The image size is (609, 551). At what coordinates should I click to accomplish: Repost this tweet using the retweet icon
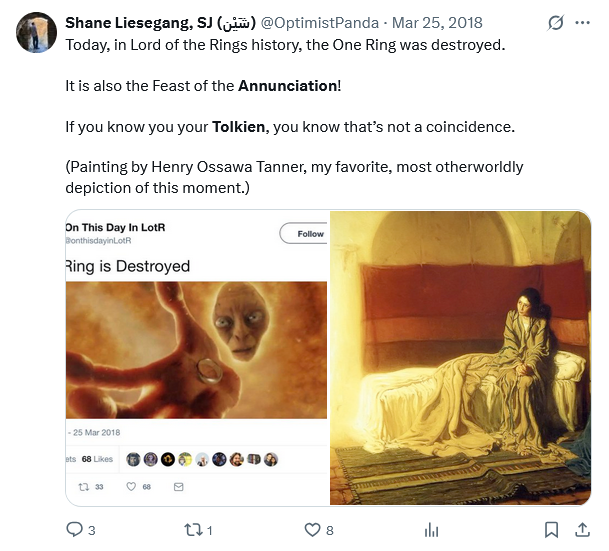(x=193, y=530)
